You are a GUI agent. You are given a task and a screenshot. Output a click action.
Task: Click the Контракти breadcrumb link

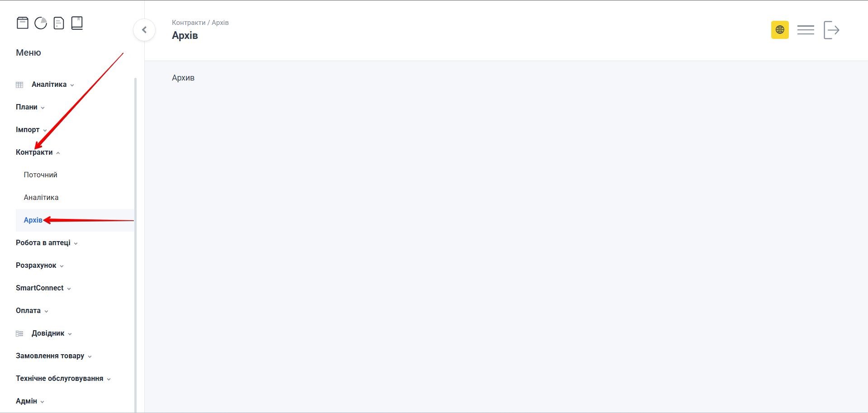click(189, 23)
